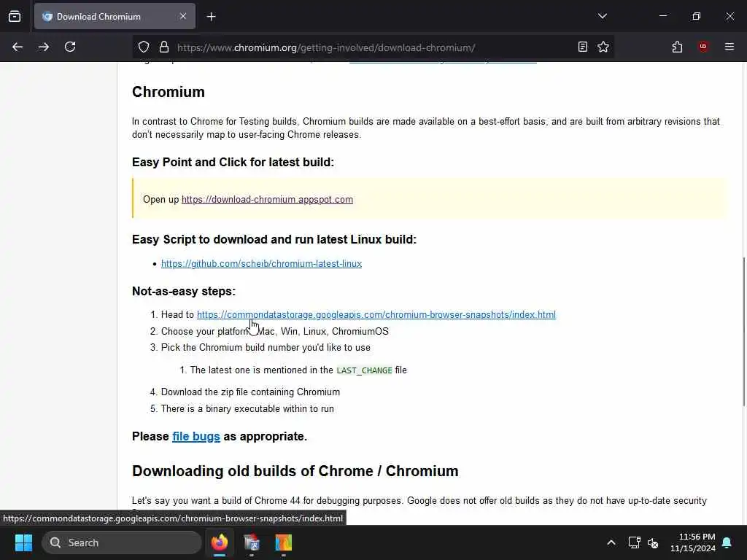
Task: Click the vertical page scrollbar thumb
Action: [x=743, y=332]
